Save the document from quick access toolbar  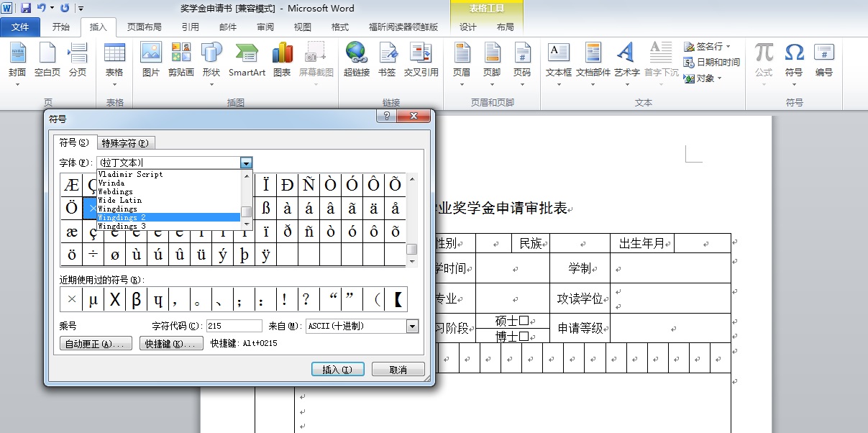pyautogui.click(x=26, y=8)
